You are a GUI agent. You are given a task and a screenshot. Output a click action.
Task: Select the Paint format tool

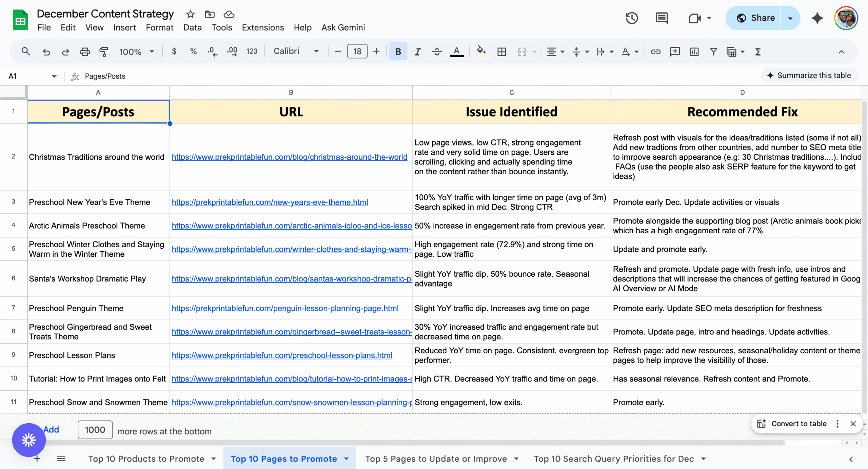click(103, 52)
